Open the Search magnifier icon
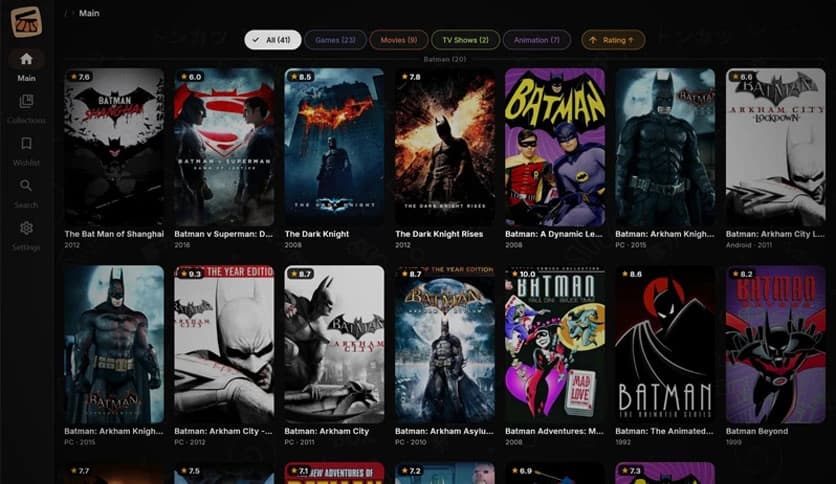Image resolution: width=836 pixels, height=484 pixels. [26, 185]
